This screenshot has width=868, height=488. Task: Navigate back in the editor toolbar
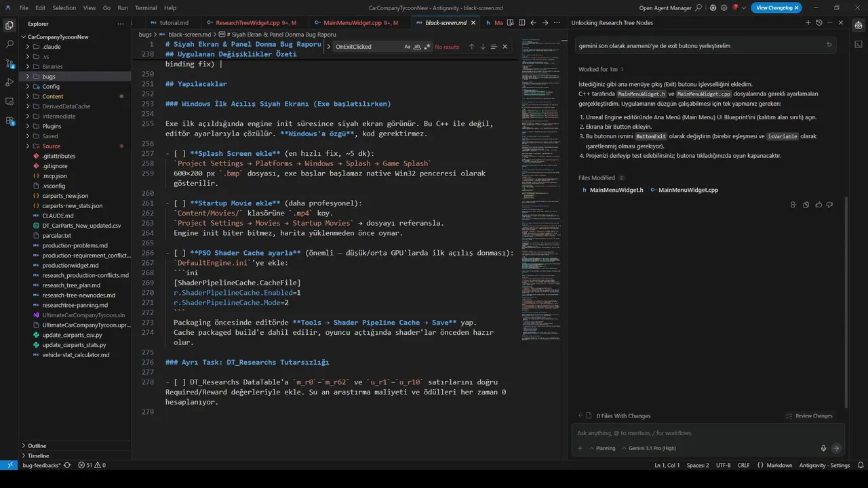coord(534,22)
